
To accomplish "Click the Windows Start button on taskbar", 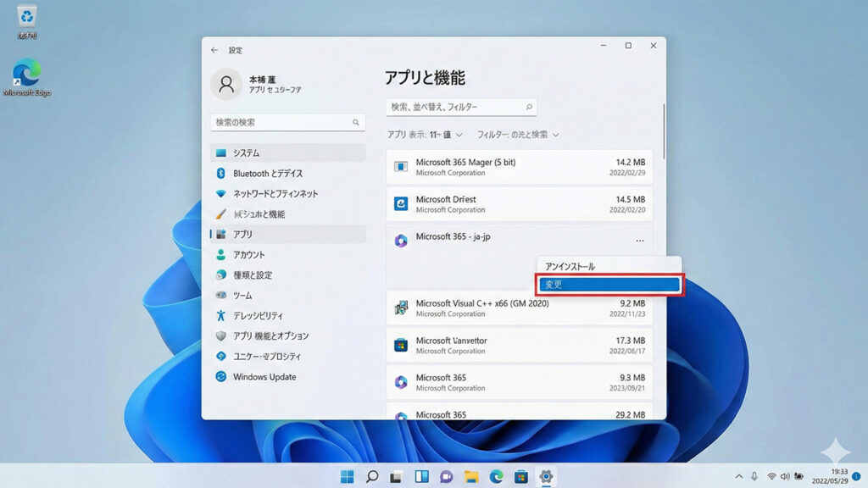I will [x=348, y=477].
